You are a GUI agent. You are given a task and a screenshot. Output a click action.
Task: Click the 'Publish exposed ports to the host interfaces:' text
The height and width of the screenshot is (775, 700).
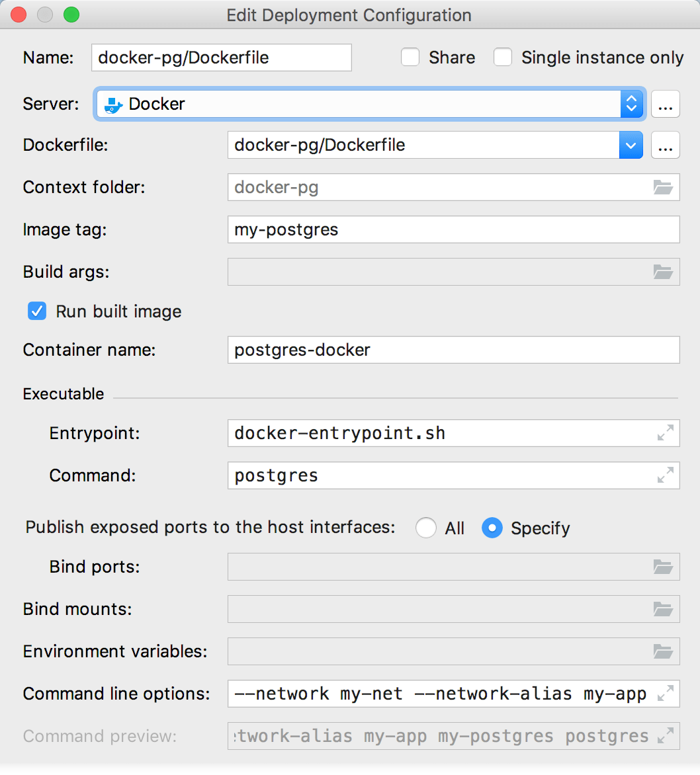[210, 528]
